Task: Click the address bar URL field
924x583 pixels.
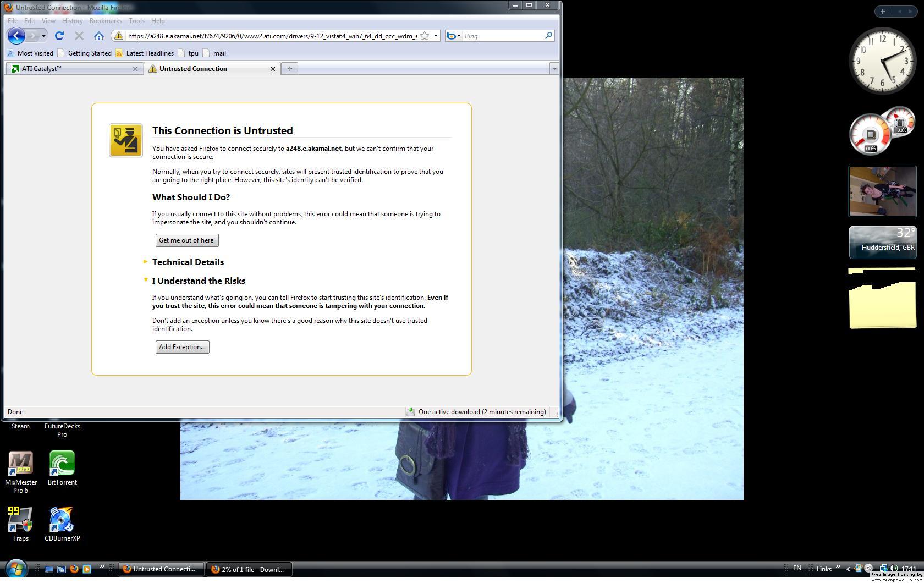Action: [x=272, y=36]
